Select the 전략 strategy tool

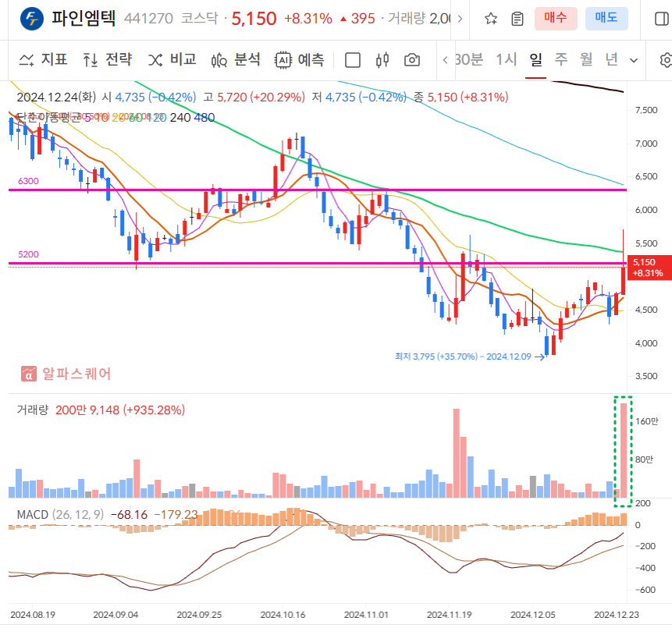click(x=105, y=59)
